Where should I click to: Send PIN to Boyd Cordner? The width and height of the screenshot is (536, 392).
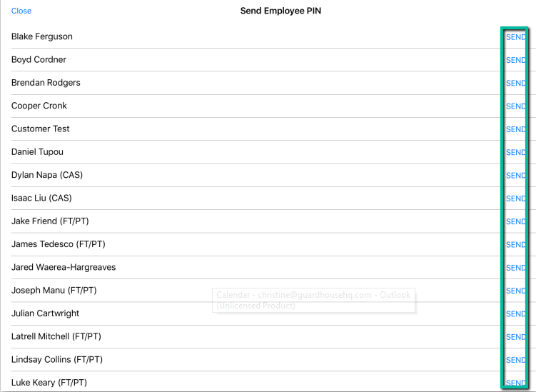(x=516, y=60)
